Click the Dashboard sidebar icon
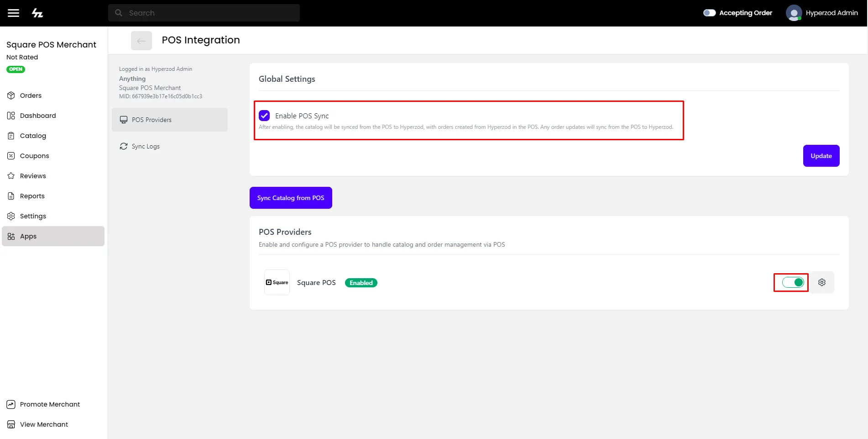 point(11,116)
